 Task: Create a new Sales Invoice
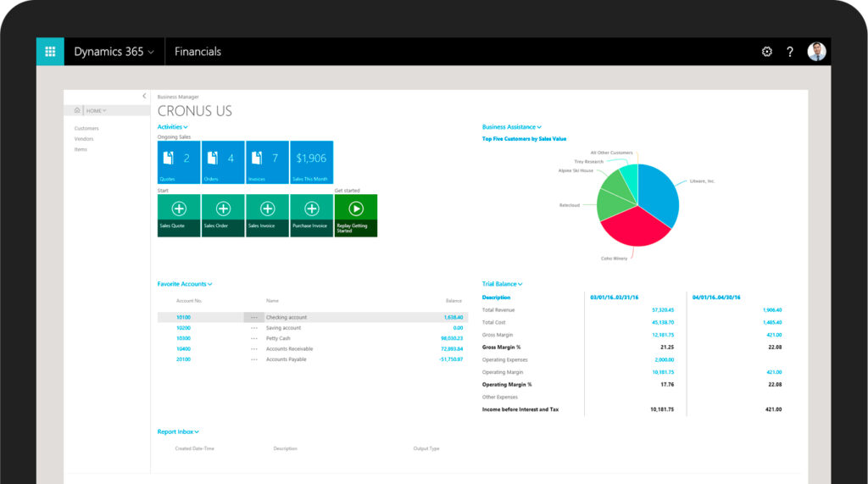click(267, 215)
